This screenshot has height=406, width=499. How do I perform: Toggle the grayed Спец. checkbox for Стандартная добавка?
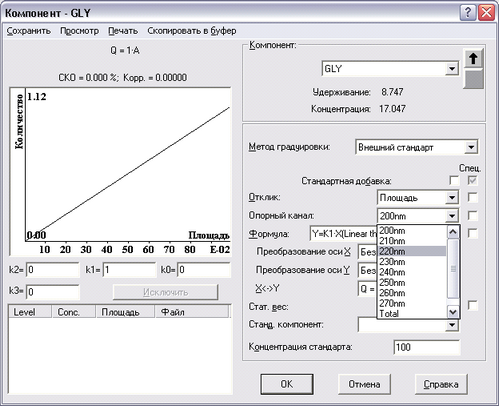pyautogui.click(x=472, y=181)
